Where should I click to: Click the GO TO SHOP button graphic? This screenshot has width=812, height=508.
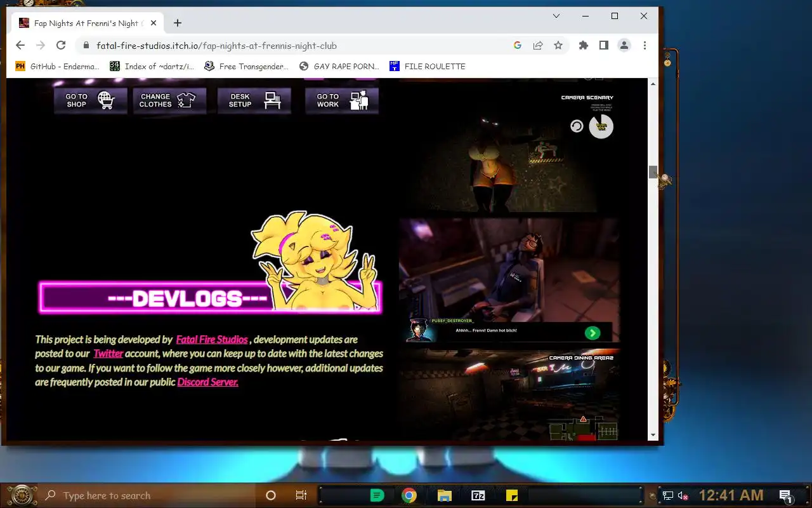(90, 100)
